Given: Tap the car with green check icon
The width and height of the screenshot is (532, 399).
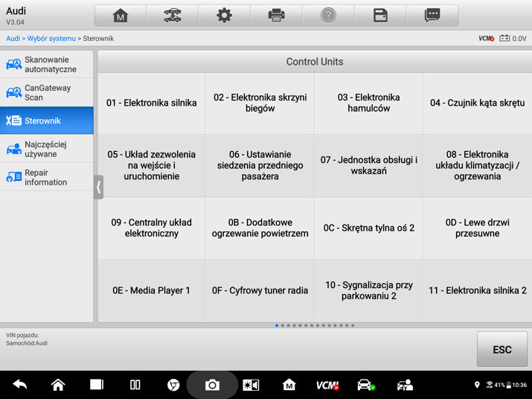Looking at the screenshot, I should (x=366, y=385).
